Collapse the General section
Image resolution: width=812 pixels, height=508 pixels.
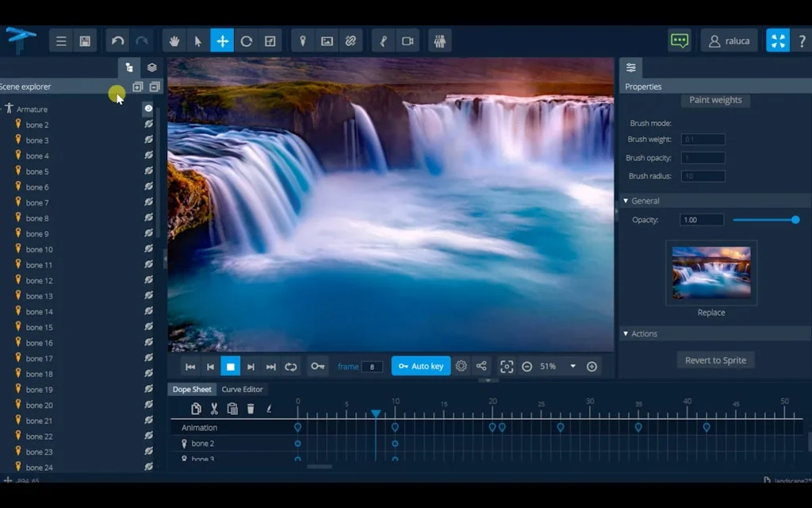(x=626, y=201)
